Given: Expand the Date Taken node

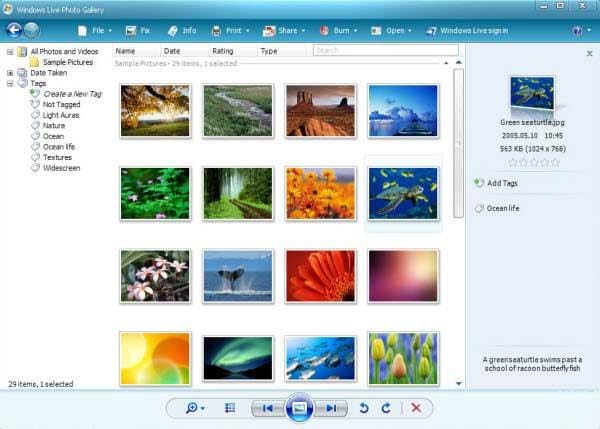Looking at the screenshot, I should click(x=10, y=73).
